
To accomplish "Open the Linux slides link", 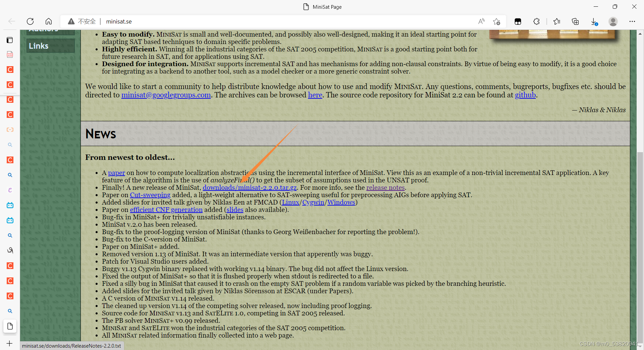I will point(290,202).
